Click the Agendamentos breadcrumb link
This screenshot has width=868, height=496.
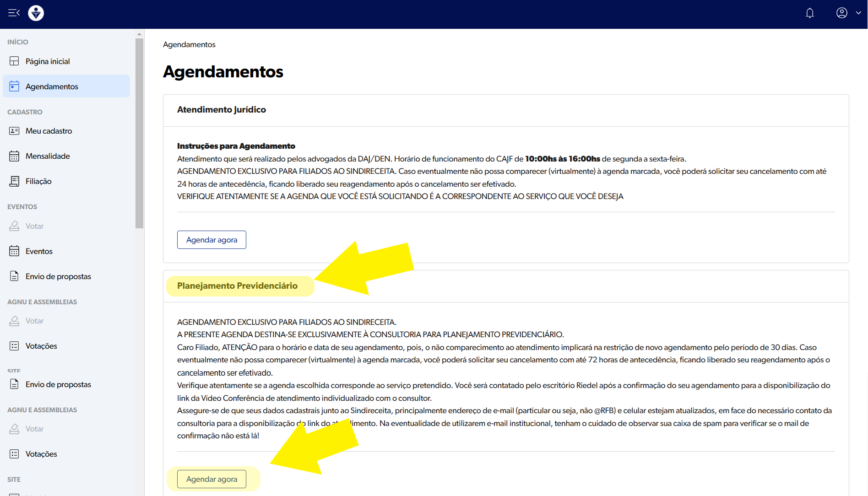coord(189,44)
